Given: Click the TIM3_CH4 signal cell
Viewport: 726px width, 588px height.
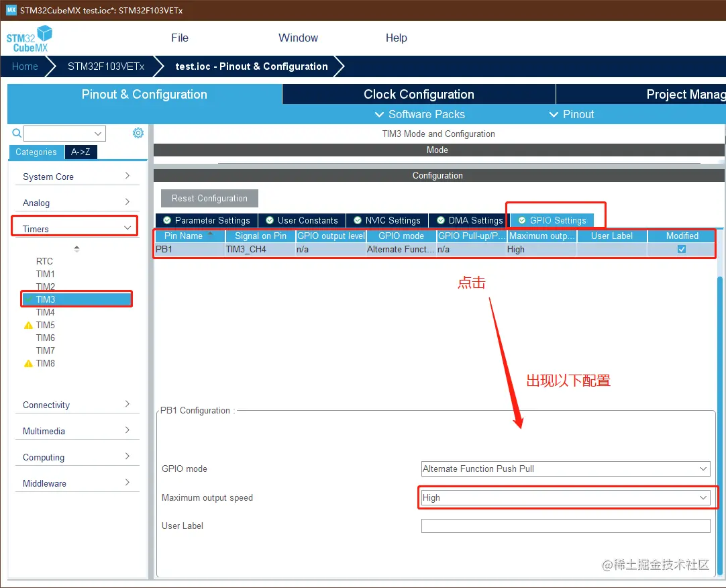Looking at the screenshot, I should [x=260, y=249].
